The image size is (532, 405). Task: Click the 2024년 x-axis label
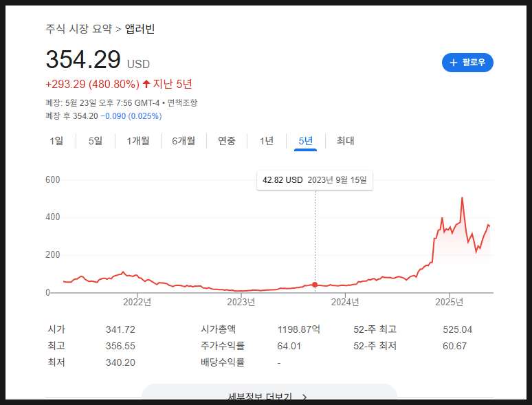coord(345,302)
